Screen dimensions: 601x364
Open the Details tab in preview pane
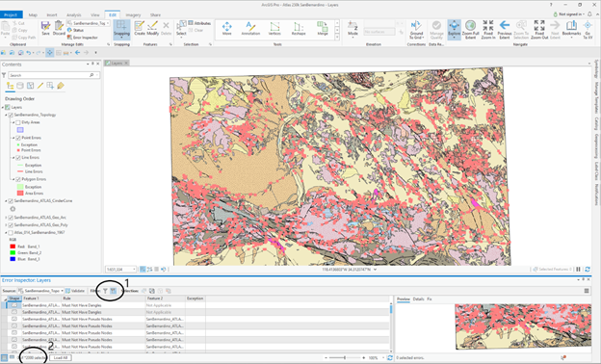pyautogui.click(x=418, y=299)
